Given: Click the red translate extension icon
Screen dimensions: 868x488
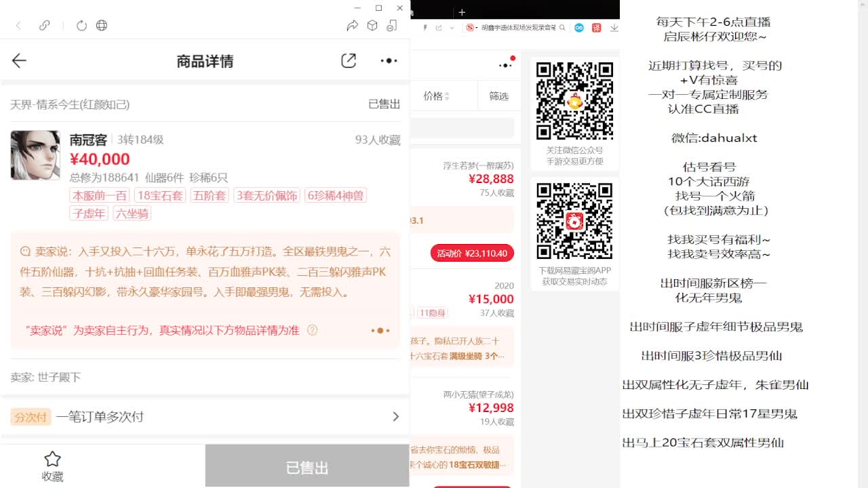Looking at the screenshot, I should tap(597, 28).
